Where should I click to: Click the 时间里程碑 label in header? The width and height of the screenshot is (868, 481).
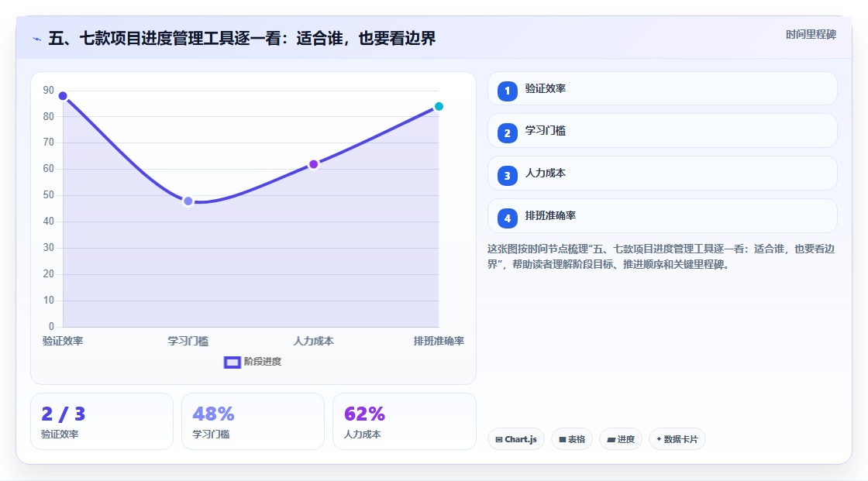tap(811, 34)
